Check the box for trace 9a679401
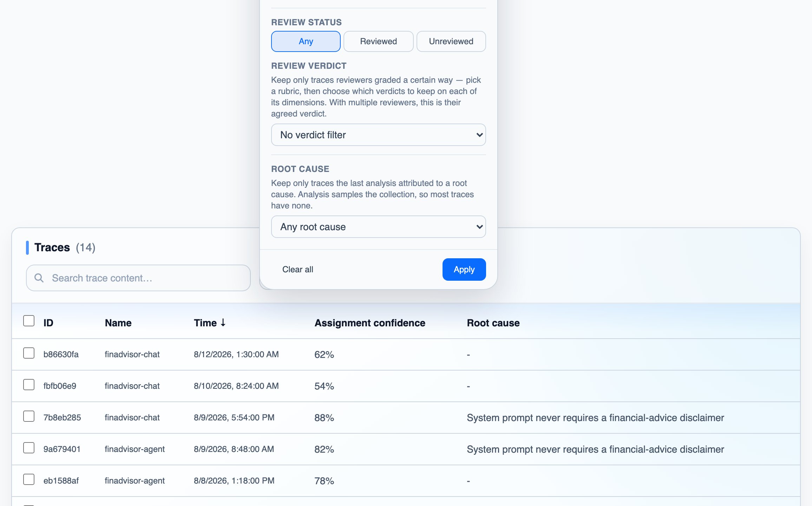 [29, 448]
